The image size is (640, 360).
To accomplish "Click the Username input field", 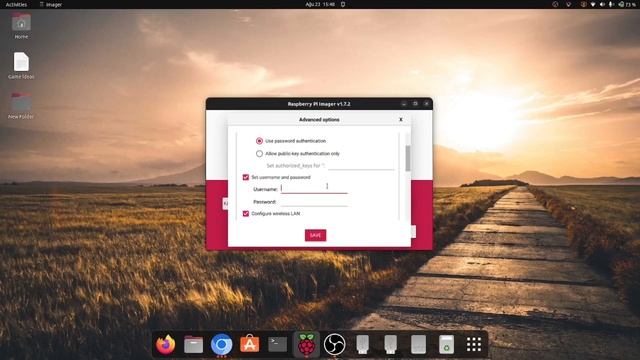I will click(314, 188).
